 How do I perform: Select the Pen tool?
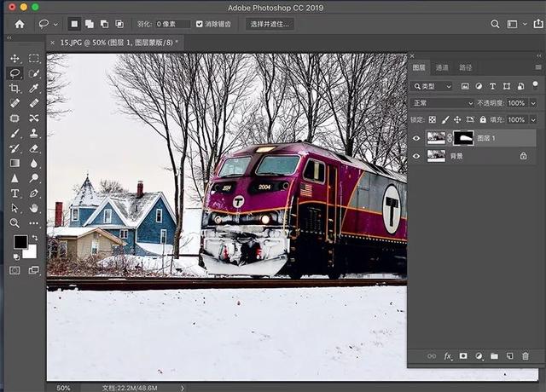click(x=34, y=193)
